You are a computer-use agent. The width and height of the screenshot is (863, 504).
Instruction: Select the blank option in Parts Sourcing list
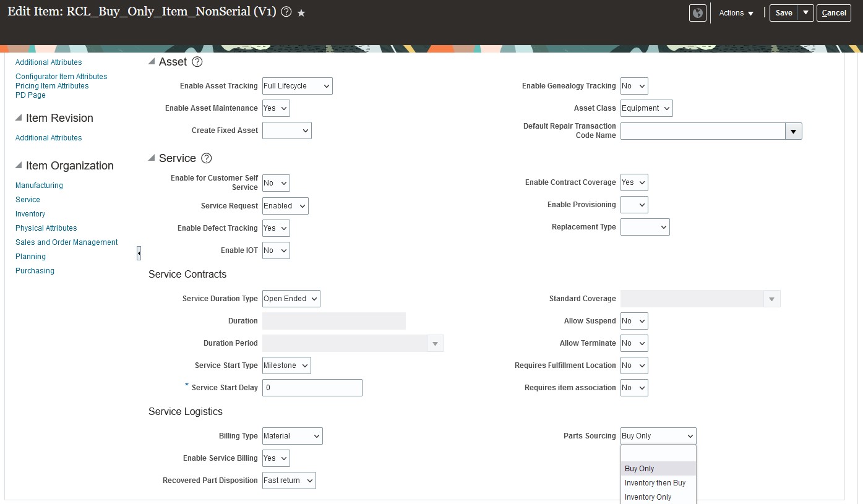(x=658, y=454)
